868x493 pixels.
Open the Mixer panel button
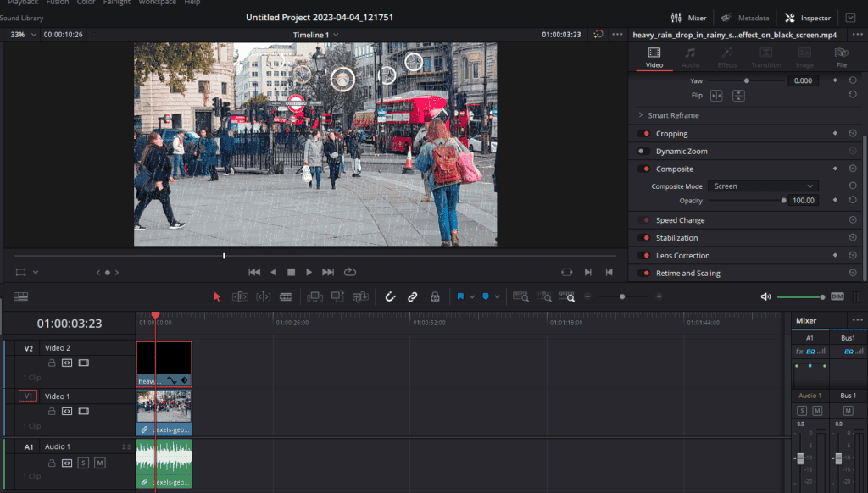coord(688,18)
